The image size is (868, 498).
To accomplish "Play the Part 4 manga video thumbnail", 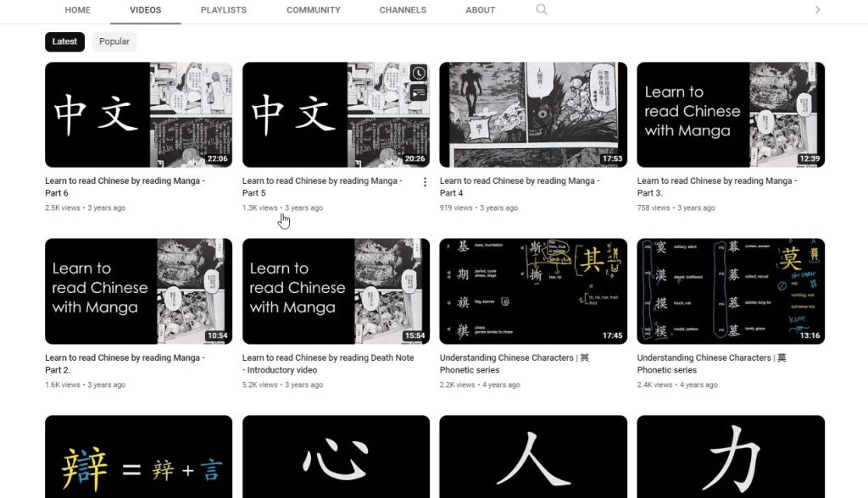I will tap(533, 114).
